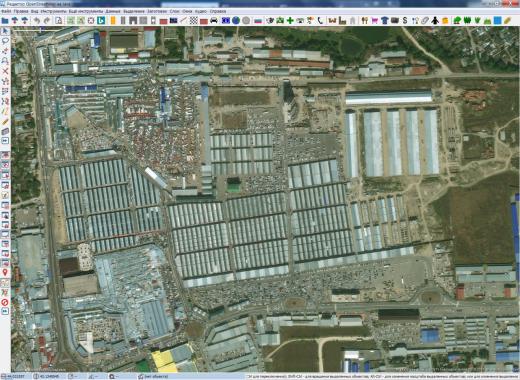Click the Undo arrow in top toolbar
Screen dimensions: 520x380
tap(37, 21)
